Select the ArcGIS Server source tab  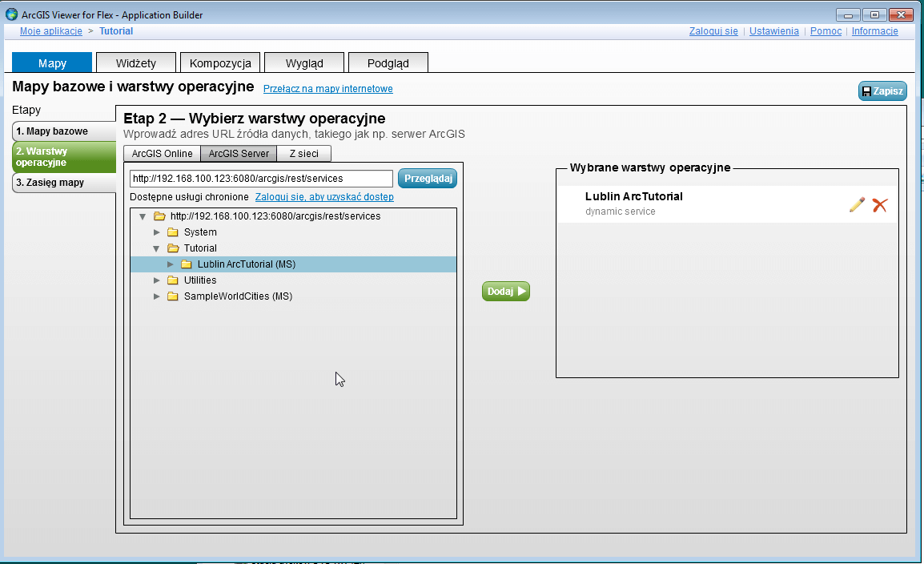click(x=239, y=153)
